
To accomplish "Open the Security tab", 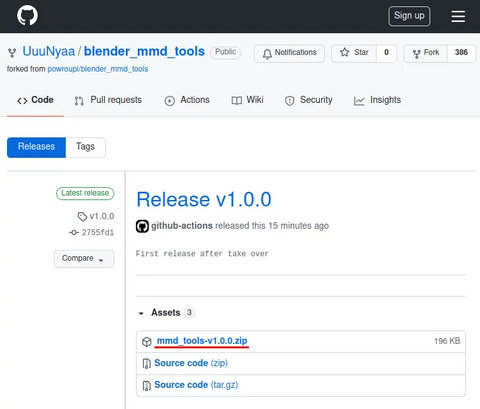I will [309, 100].
